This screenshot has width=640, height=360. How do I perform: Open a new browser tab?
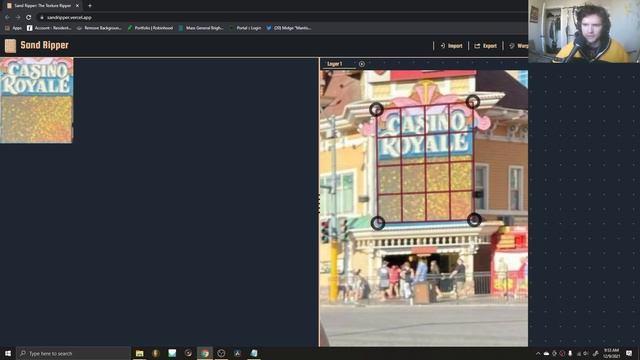point(90,6)
